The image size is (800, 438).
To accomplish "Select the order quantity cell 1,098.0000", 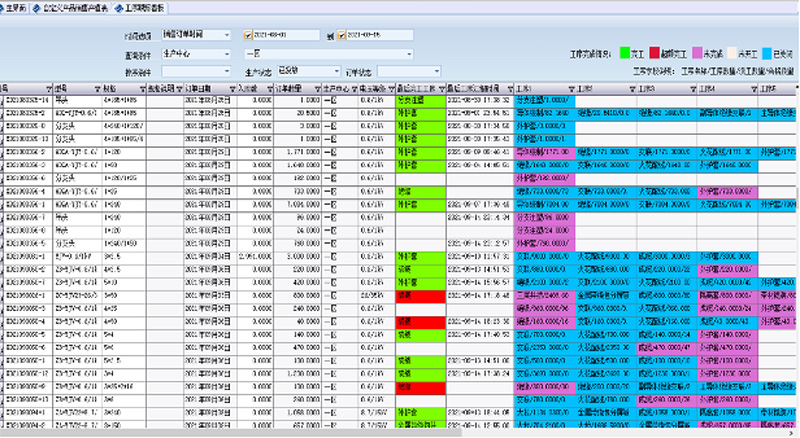I will 297,412.
